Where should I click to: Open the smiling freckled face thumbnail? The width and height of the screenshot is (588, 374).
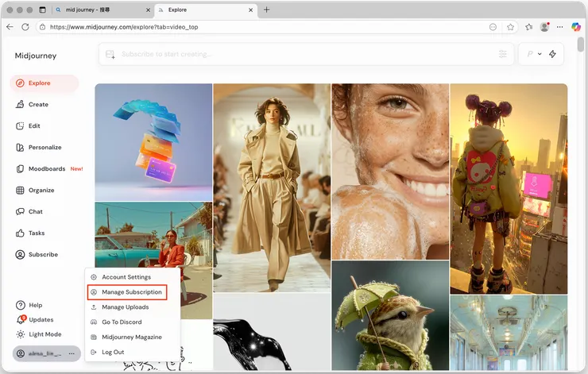[389, 171]
